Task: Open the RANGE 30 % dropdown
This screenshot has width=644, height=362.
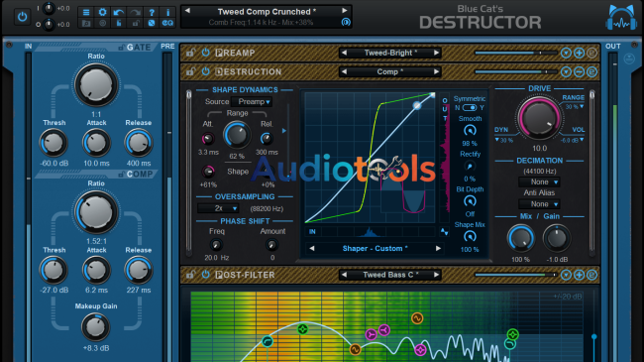Action: (575, 106)
